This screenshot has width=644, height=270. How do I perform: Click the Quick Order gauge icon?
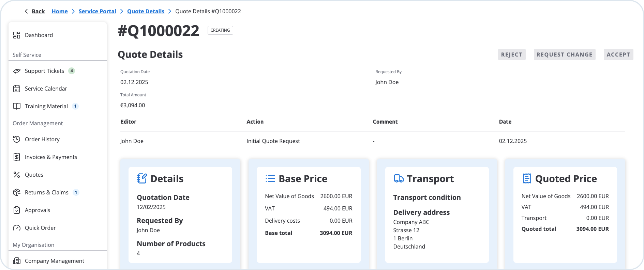17,228
